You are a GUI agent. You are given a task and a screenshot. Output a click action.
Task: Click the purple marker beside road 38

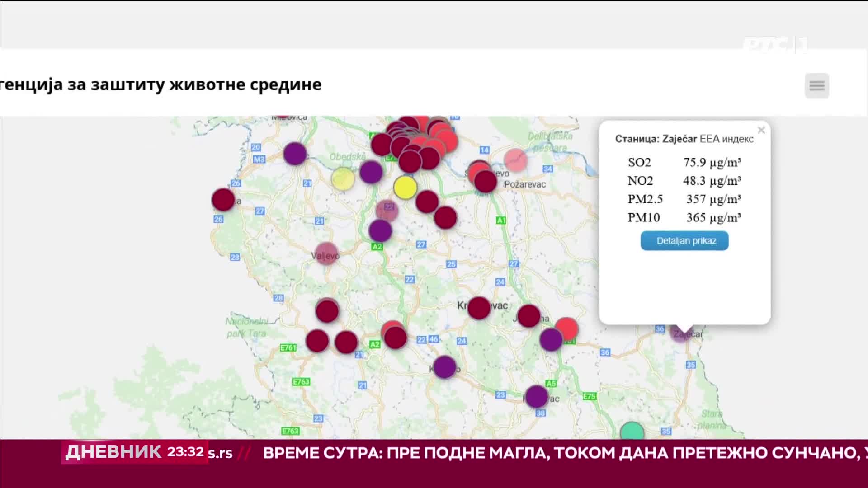pyautogui.click(x=537, y=397)
